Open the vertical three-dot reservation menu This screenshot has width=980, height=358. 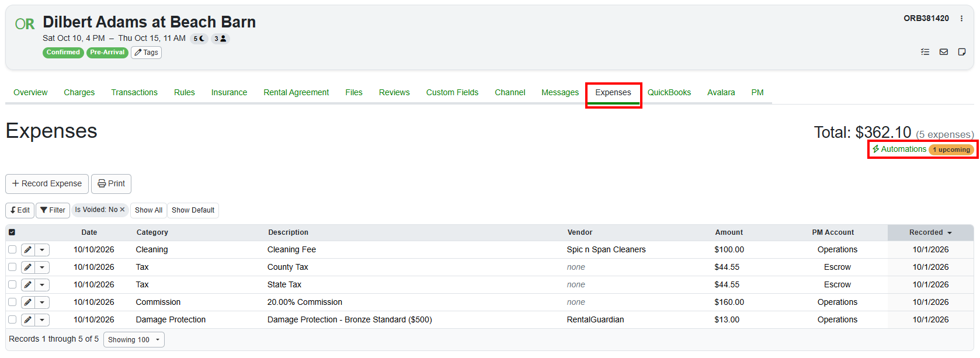point(961,19)
